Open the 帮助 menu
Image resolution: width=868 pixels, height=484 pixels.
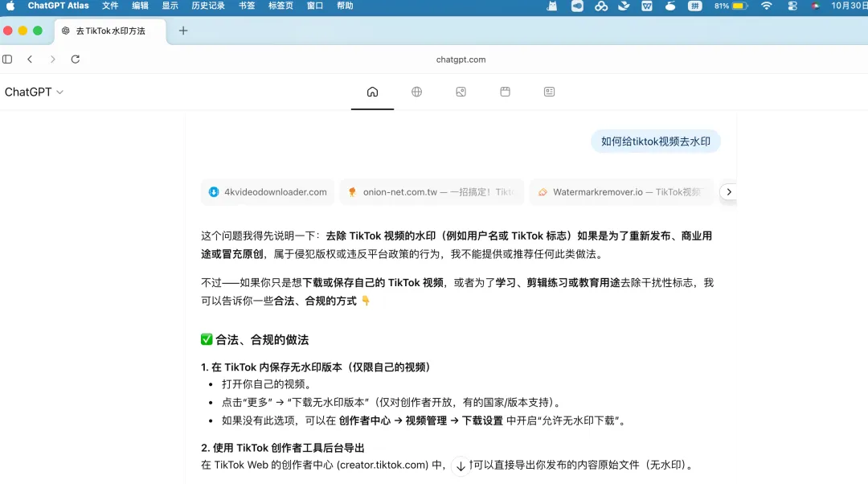click(x=345, y=6)
